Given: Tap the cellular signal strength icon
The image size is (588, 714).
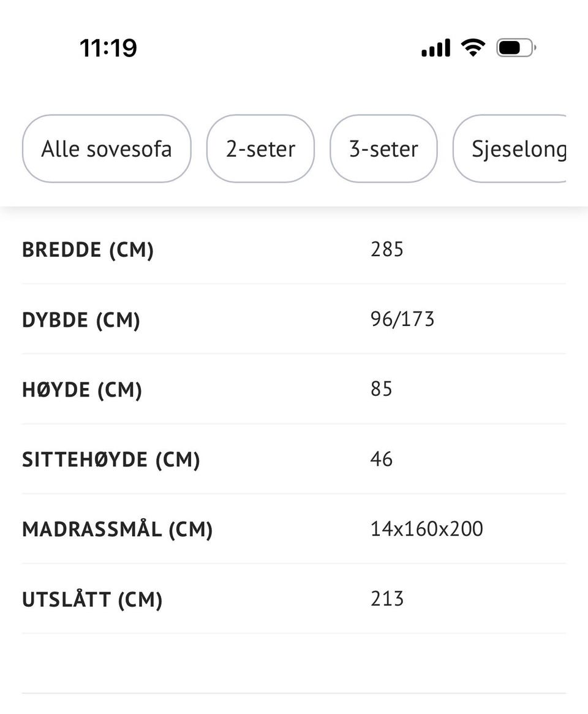Looking at the screenshot, I should [x=435, y=48].
